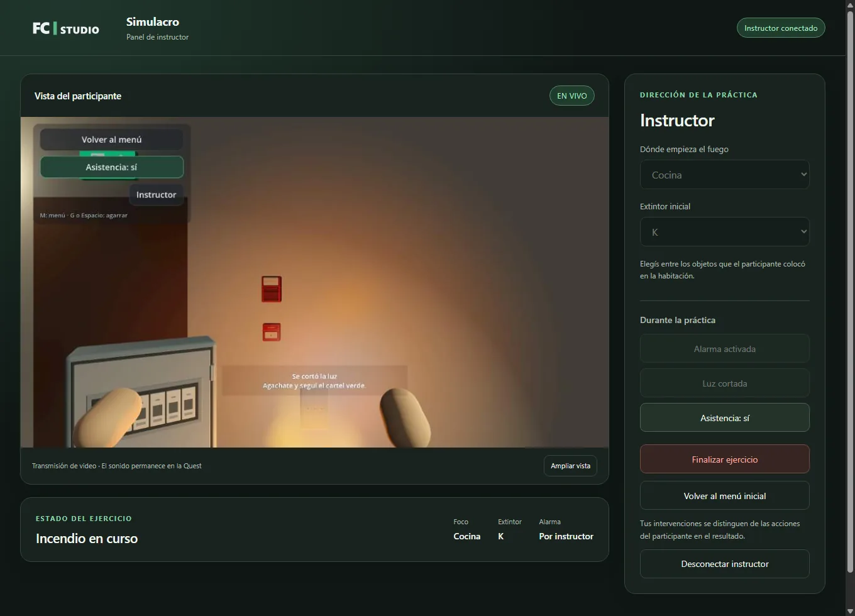Toggle 'Asistencia: sí' in the instructor panel
The image size is (855, 616).
coord(724,418)
